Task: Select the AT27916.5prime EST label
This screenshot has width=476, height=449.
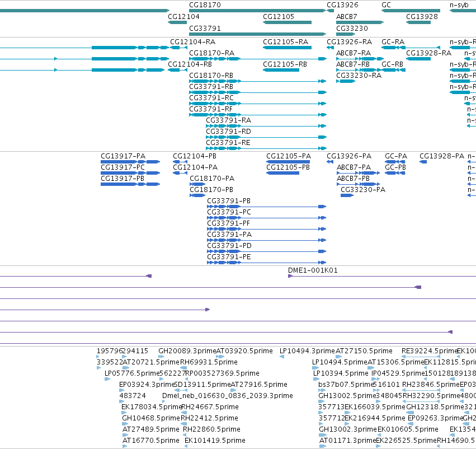Action: [259, 385]
